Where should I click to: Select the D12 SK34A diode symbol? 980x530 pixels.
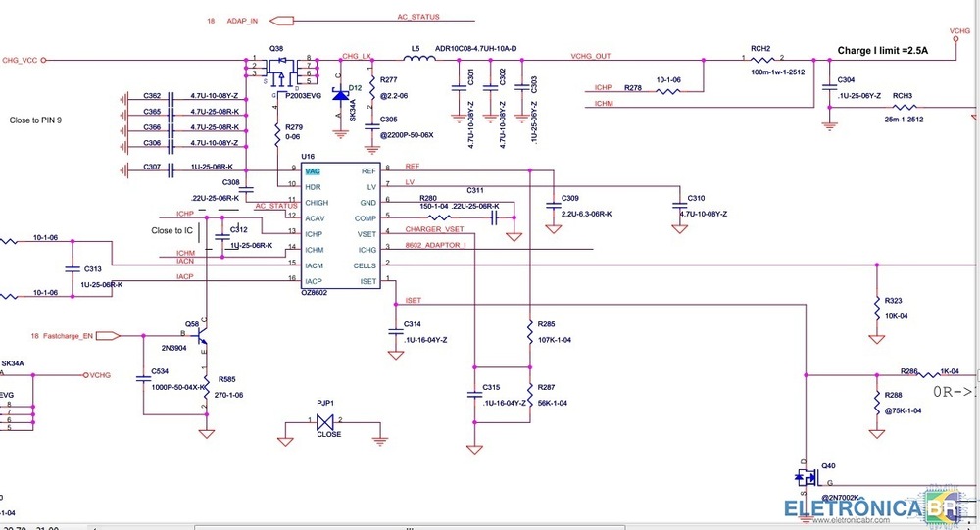click(x=340, y=96)
